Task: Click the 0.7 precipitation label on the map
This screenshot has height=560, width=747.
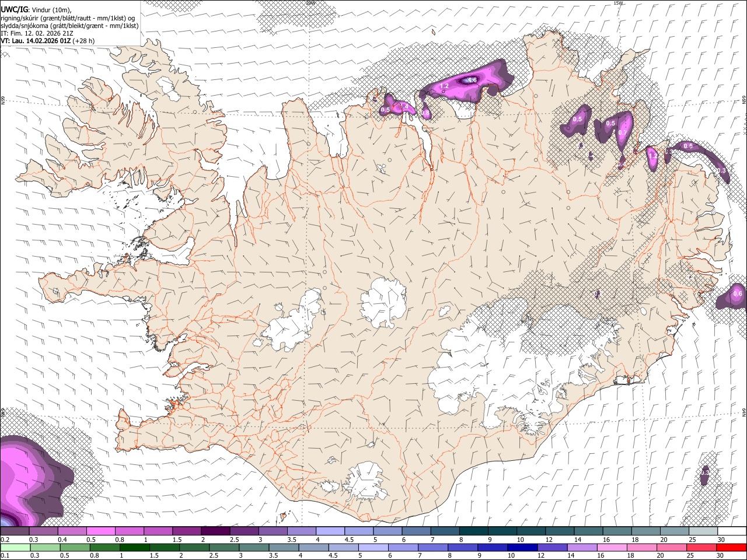Action: pyautogui.click(x=622, y=132)
